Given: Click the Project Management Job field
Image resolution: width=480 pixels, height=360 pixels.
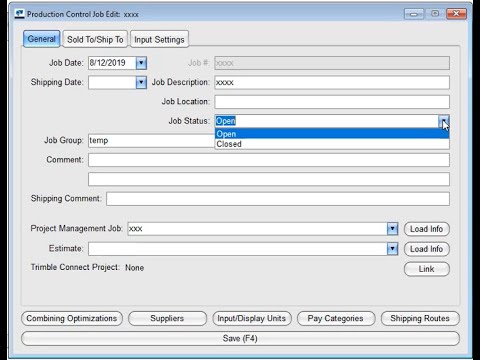Looking at the screenshot, I should pyautogui.click(x=257, y=229).
